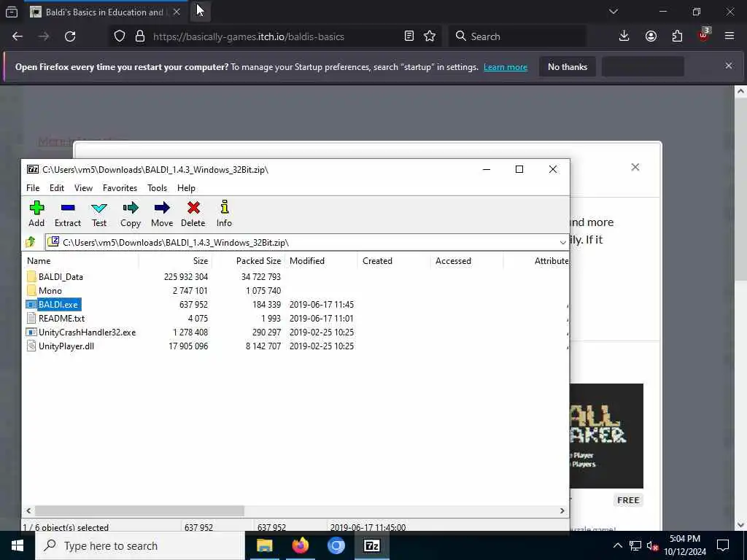Sort by the Size column header
Viewport: 747px width, 560px height.
click(175, 261)
